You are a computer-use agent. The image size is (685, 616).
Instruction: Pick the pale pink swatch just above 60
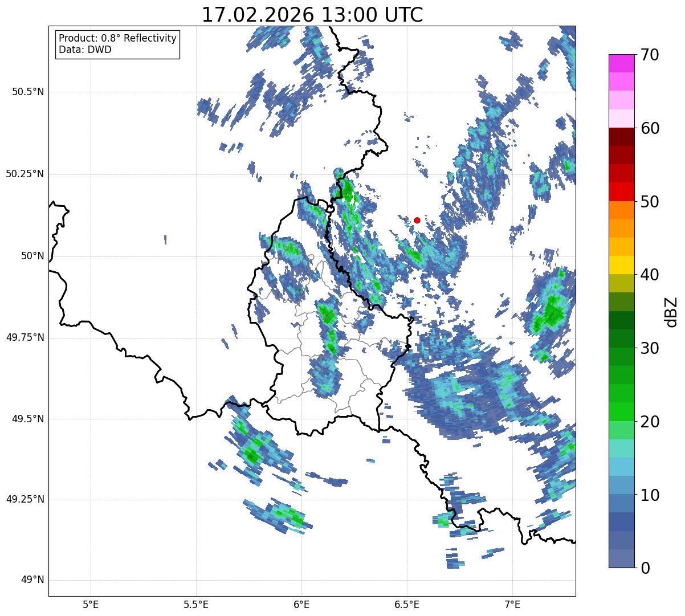[621, 119]
